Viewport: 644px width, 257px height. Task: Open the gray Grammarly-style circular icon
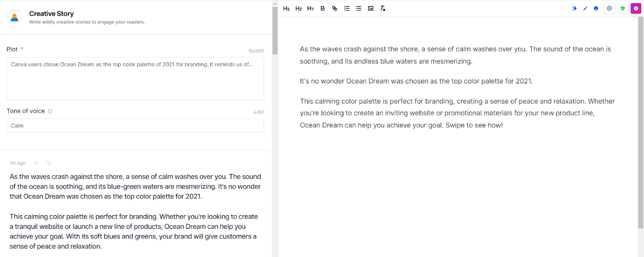pyautogui.click(x=609, y=8)
